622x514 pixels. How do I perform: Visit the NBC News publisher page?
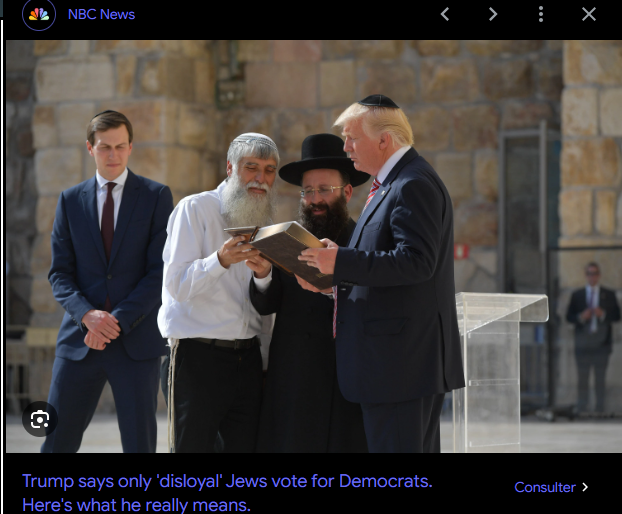(x=101, y=14)
